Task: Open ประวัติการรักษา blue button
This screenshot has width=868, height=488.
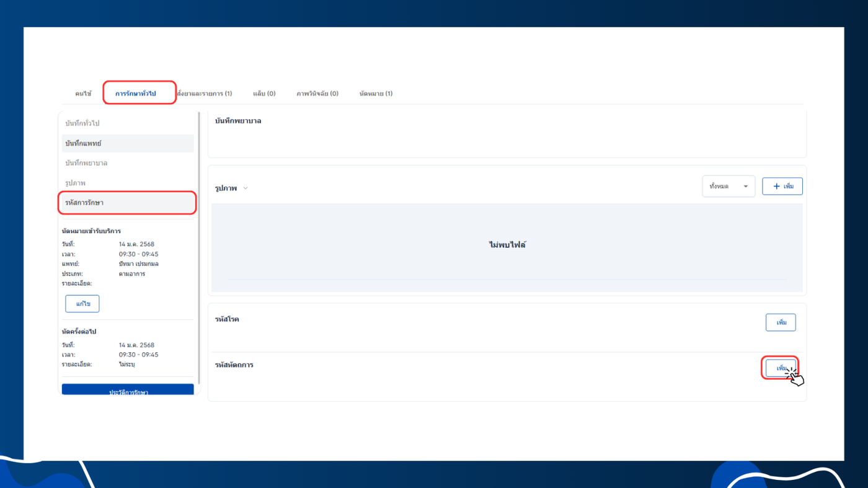Action: 128,390
